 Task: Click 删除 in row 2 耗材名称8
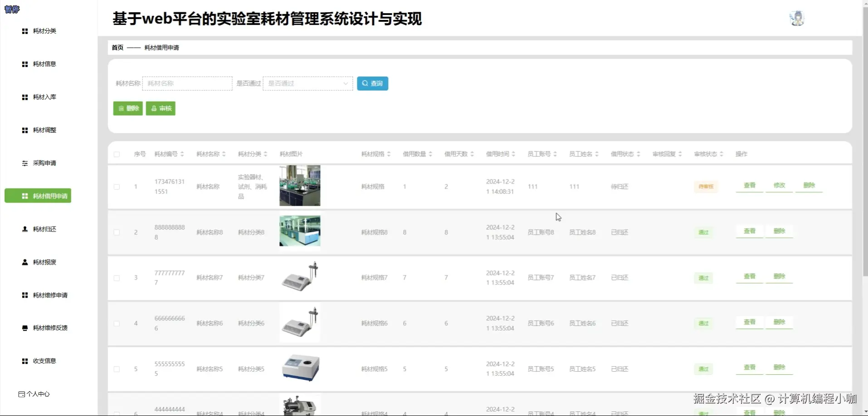pyautogui.click(x=779, y=231)
